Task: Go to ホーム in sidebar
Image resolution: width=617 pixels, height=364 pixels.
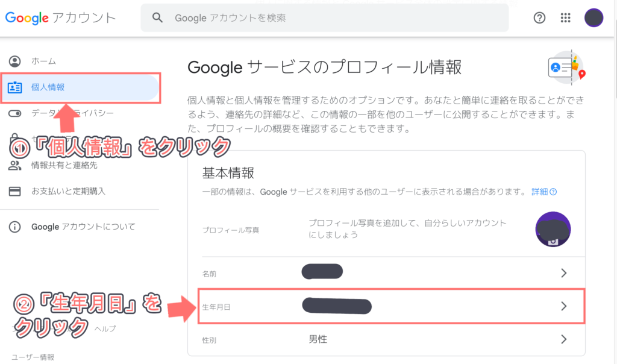Action: 43,61
